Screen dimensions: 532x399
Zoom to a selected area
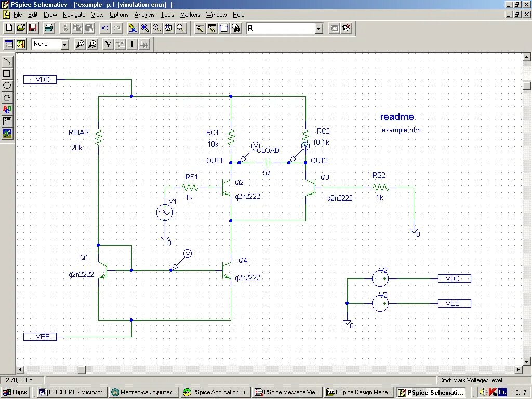point(169,28)
